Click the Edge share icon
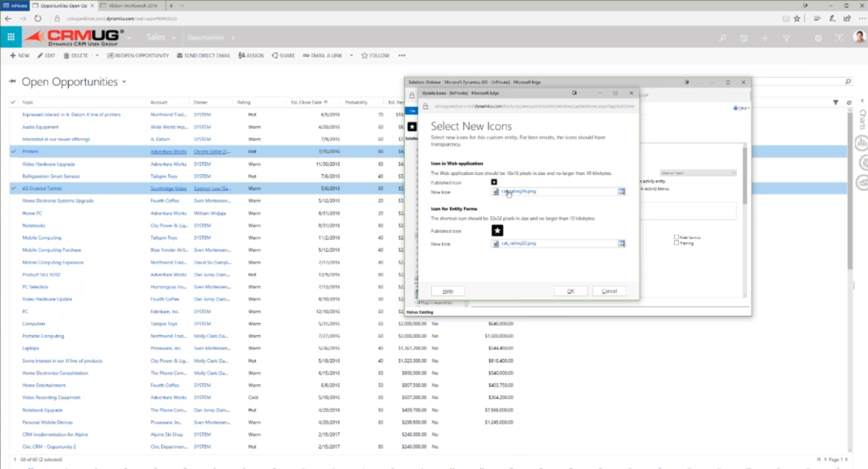868x469 pixels. tap(847, 18)
